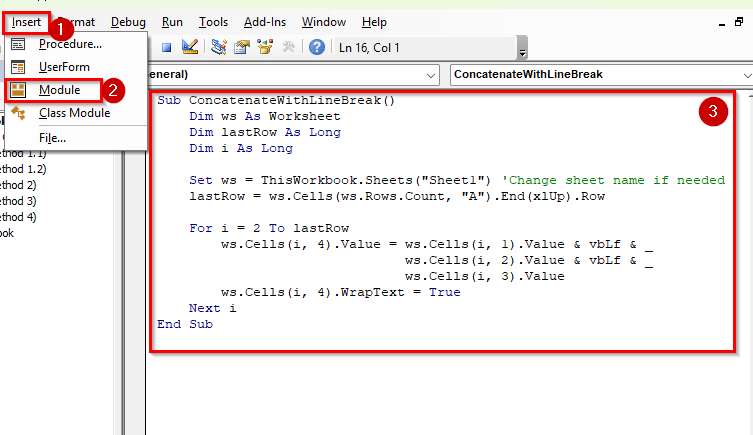Open Project Explorer from the toolbar
This screenshot has width=753, height=435.
219,47
